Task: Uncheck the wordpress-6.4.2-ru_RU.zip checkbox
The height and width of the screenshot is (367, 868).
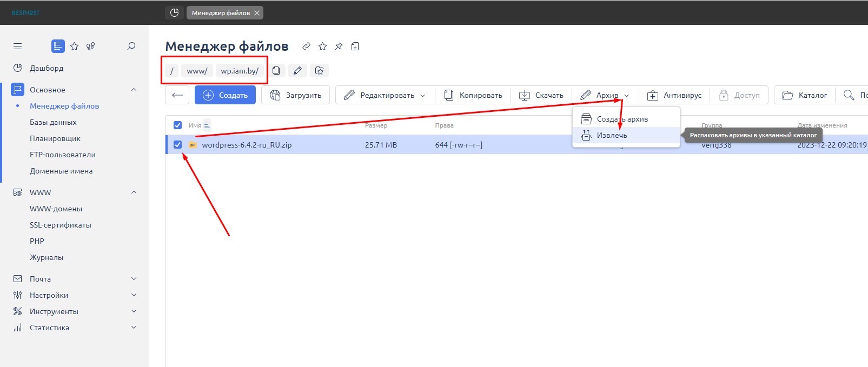Action: click(x=177, y=145)
